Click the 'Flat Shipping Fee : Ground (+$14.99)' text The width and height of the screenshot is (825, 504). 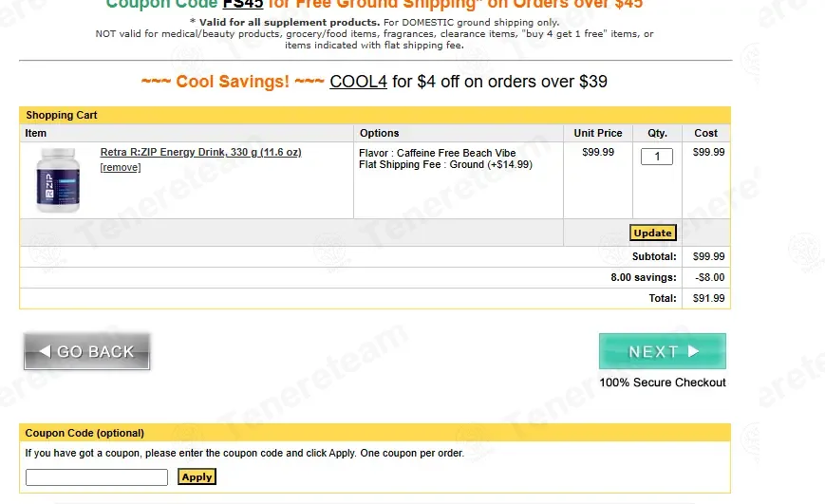tap(445, 164)
